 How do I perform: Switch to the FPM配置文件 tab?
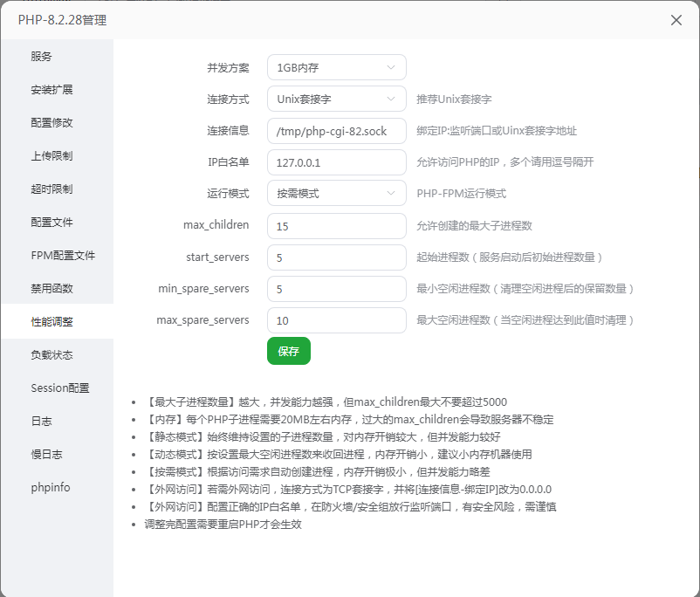(x=63, y=256)
